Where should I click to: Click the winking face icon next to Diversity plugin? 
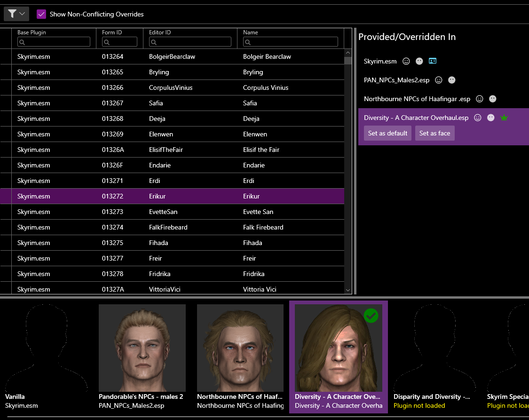(x=478, y=118)
